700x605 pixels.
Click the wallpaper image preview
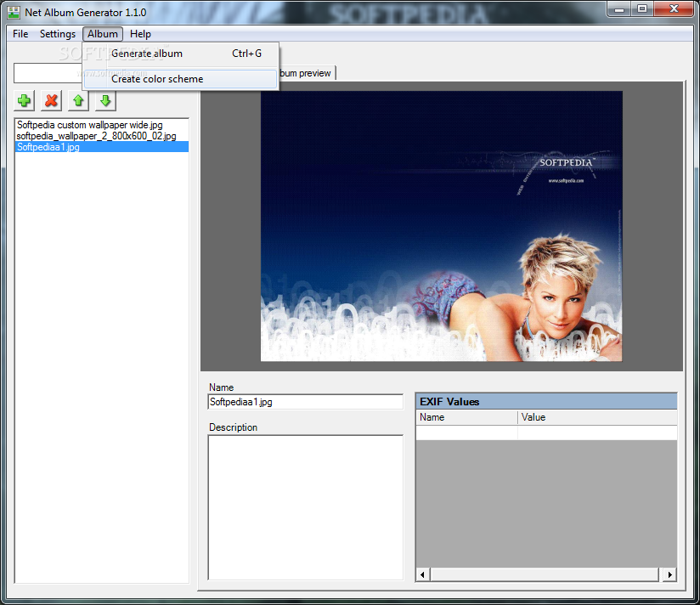point(441,226)
